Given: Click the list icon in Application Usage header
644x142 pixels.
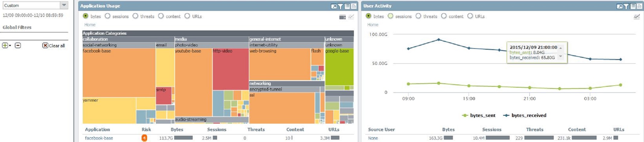Looking at the screenshot, I should tap(347, 6).
